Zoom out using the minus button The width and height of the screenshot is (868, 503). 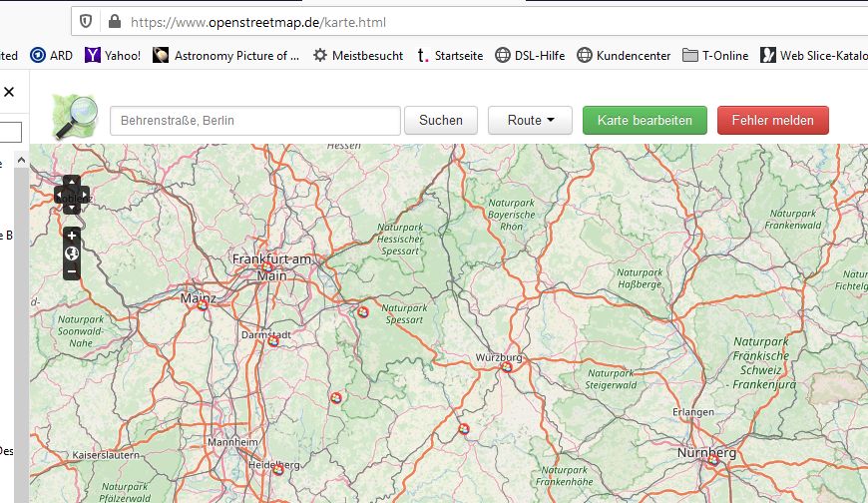72,271
